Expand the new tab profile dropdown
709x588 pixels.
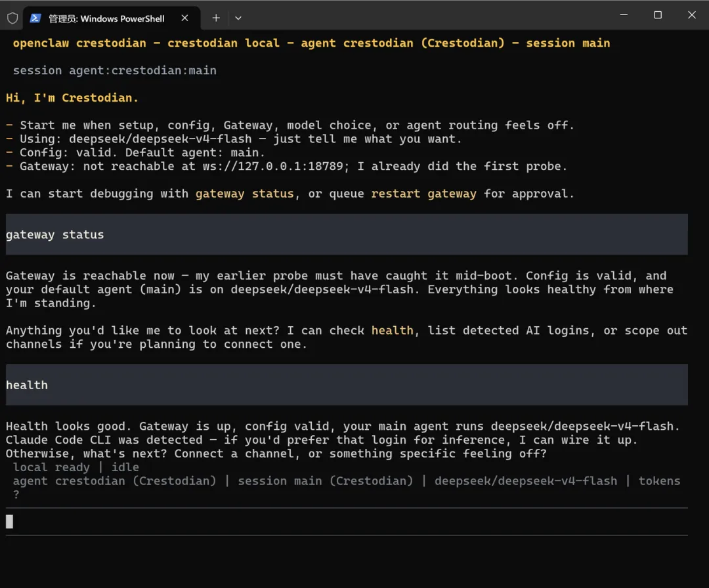click(238, 18)
